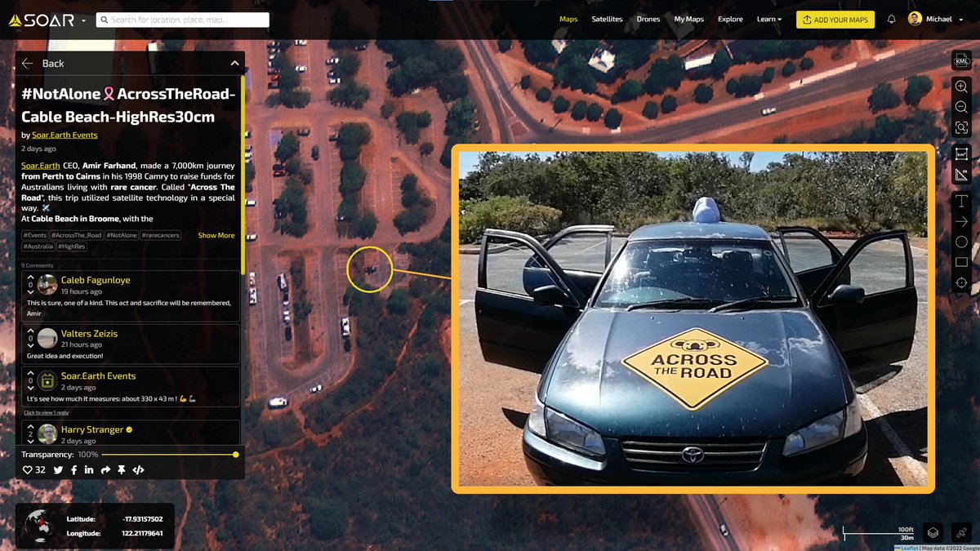This screenshot has width=980, height=551.
Task: Share the map on Twitter
Action: tap(58, 470)
